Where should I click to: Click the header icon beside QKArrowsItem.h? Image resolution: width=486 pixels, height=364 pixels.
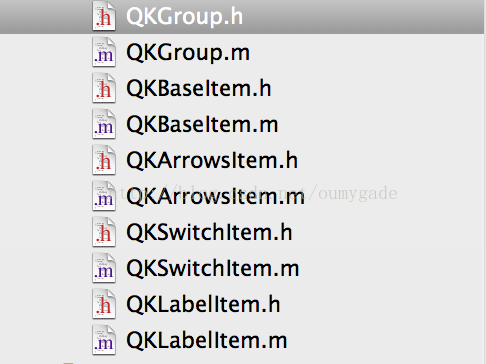pyautogui.click(x=104, y=160)
